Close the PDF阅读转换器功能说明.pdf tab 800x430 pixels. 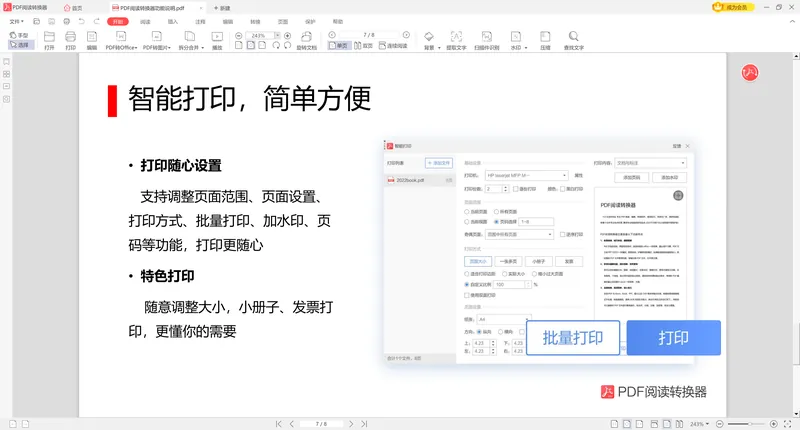pos(201,8)
